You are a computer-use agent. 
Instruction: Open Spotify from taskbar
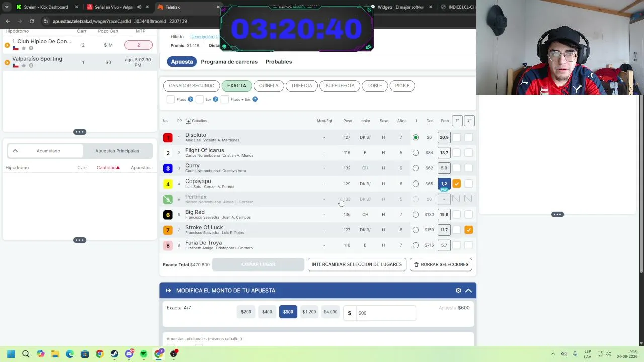(x=144, y=354)
